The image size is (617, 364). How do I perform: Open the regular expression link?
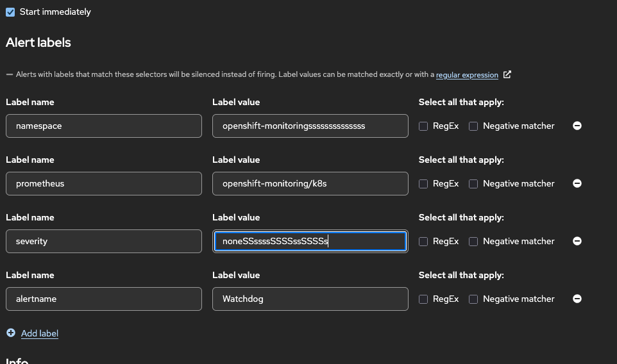tap(467, 75)
